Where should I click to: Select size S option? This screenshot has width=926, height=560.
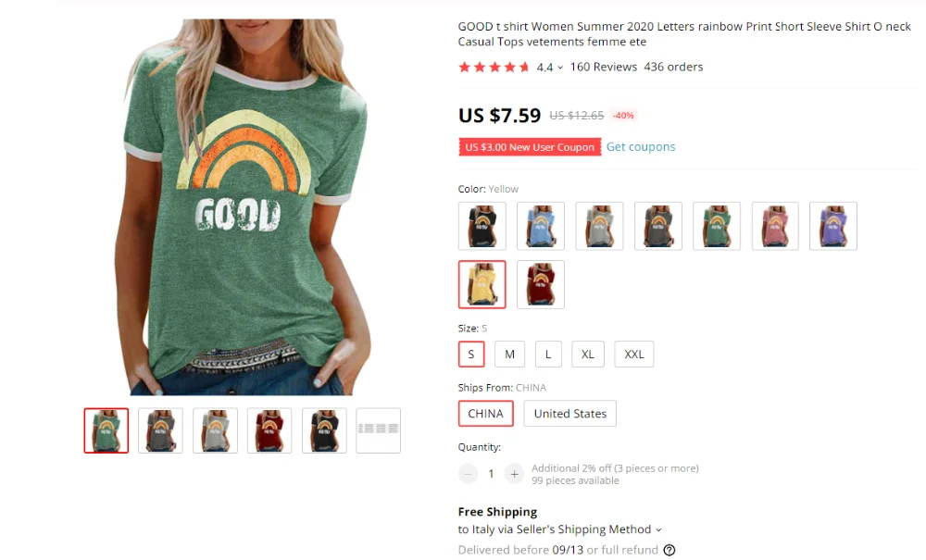pos(471,355)
